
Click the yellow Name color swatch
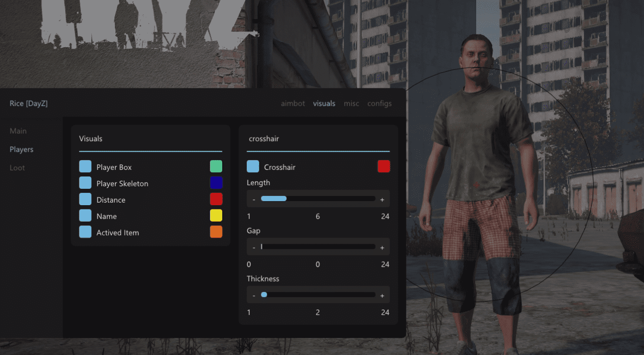pos(216,216)
